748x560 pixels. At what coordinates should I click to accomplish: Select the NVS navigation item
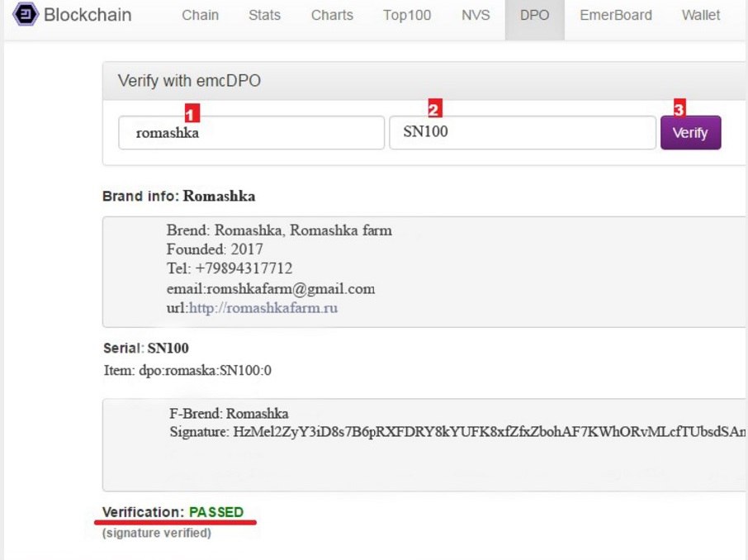coord(476,15)
